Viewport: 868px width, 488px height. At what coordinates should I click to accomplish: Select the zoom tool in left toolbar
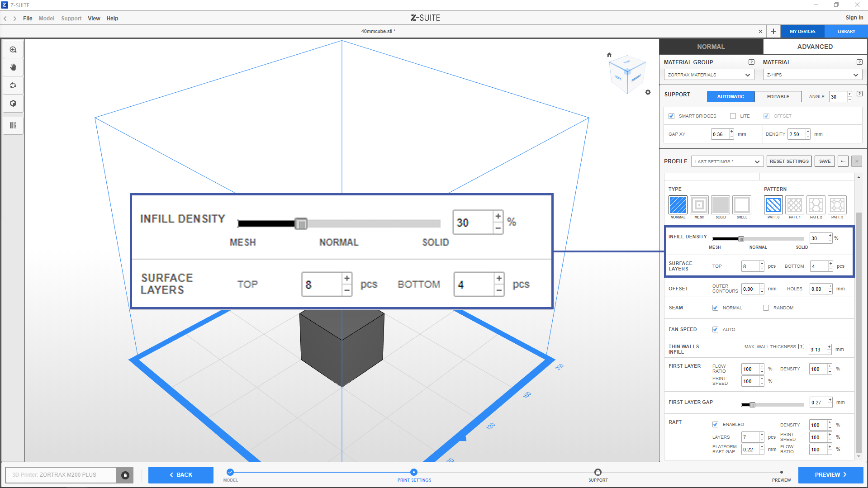pos(13,50)
